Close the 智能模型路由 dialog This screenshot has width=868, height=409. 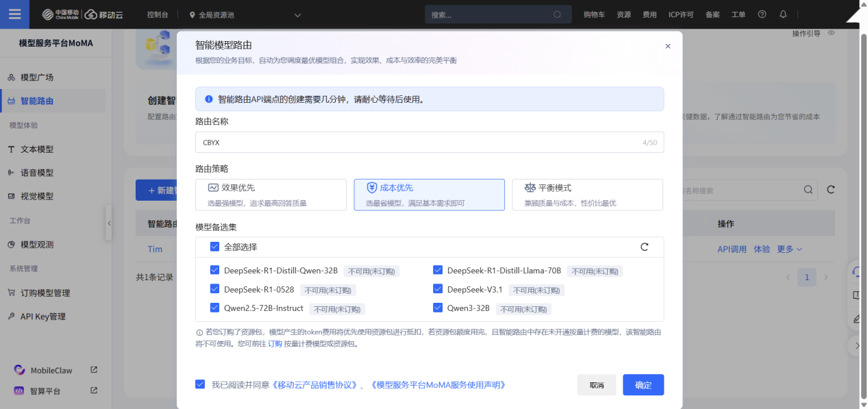(668, 46)
